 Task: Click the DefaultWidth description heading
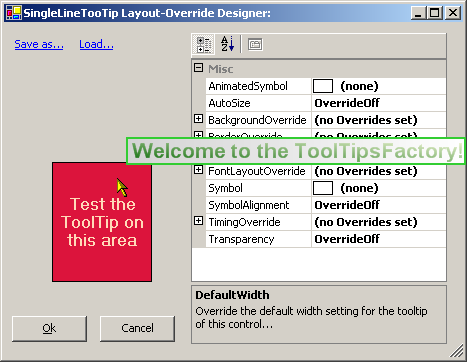[232, 295]
